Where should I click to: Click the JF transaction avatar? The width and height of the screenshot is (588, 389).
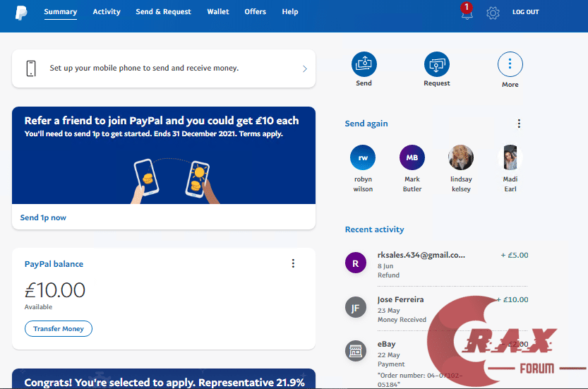click(356, 307)
